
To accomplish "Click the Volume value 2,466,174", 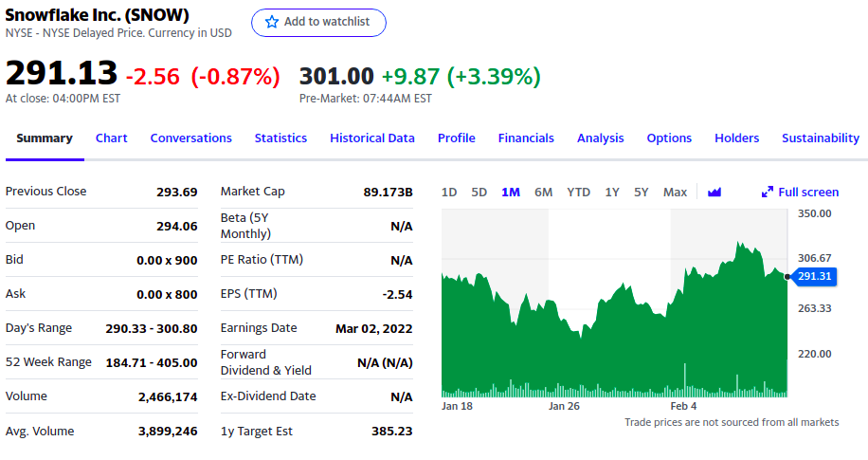I will pos(168,396).
